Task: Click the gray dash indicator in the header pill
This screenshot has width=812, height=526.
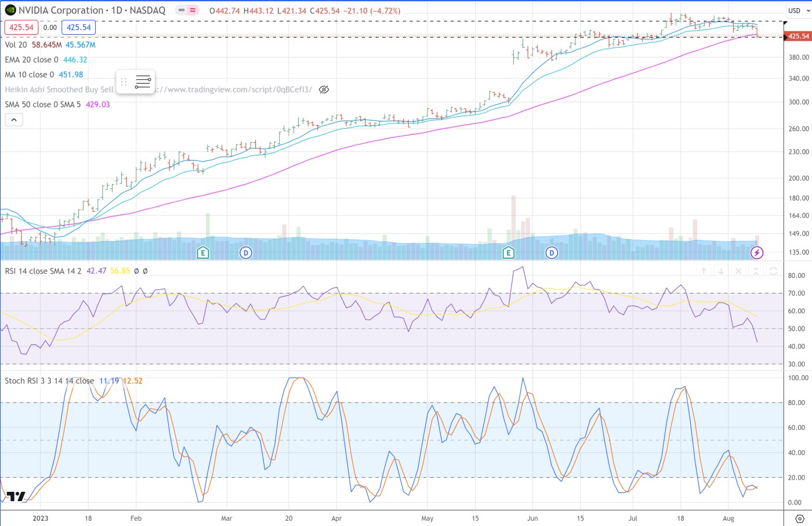Action: click(x=181, y=10)
